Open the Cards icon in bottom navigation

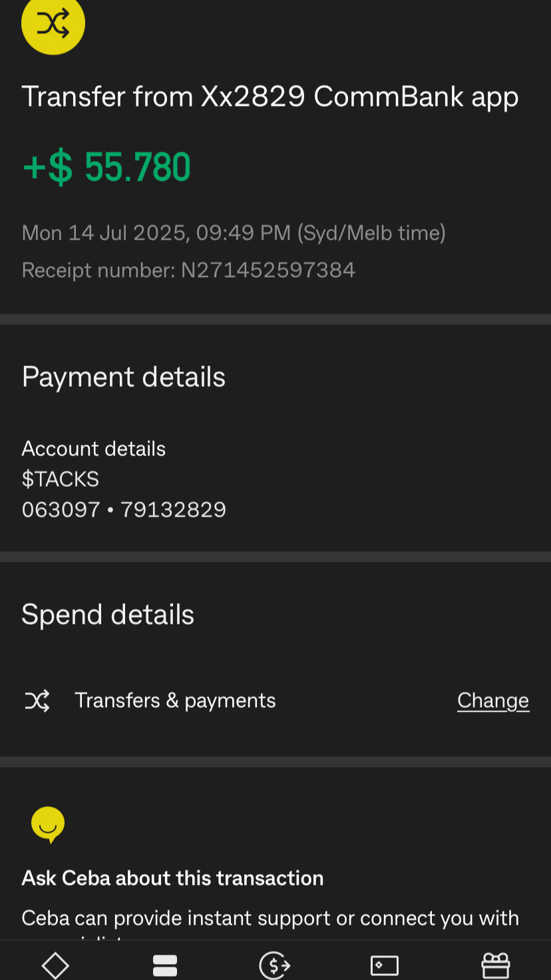pyautogui.click(x=385, y=965)
